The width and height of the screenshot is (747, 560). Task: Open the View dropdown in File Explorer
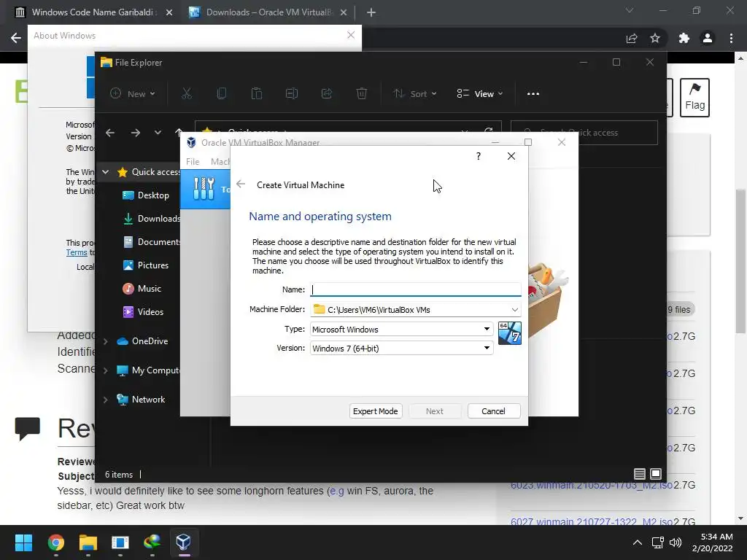[480, 94]
